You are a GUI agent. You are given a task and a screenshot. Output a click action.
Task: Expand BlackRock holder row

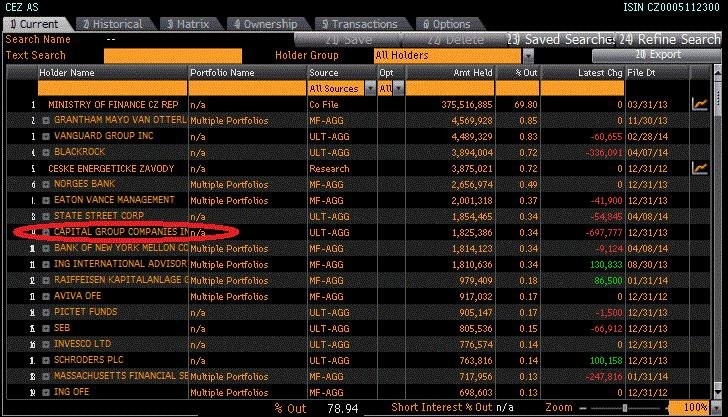(x=46, y=152)
